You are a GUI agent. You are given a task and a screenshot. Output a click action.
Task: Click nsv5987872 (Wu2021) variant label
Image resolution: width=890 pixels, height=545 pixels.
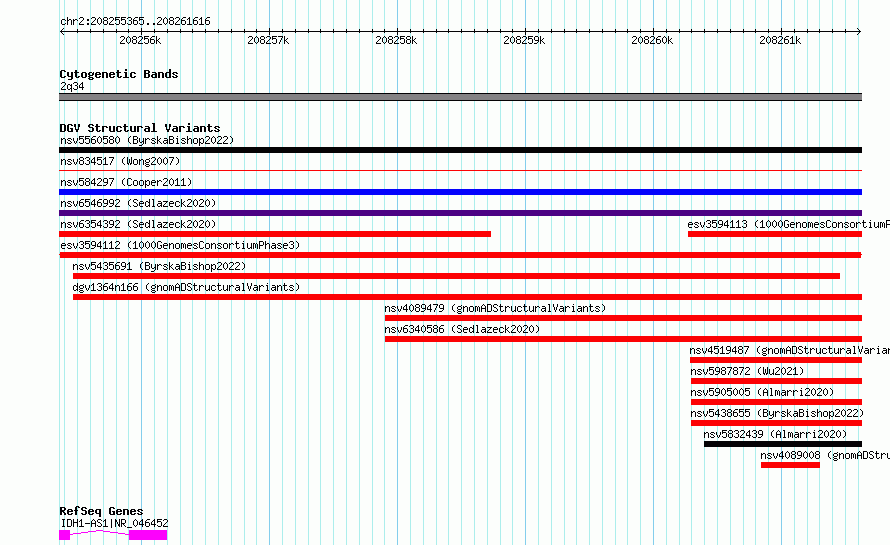747,371
